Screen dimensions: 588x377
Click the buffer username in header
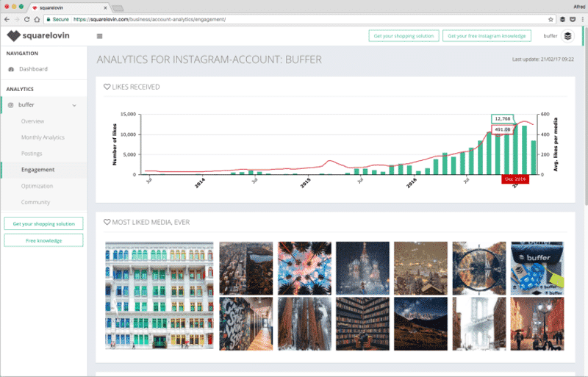tap(550, 36)
